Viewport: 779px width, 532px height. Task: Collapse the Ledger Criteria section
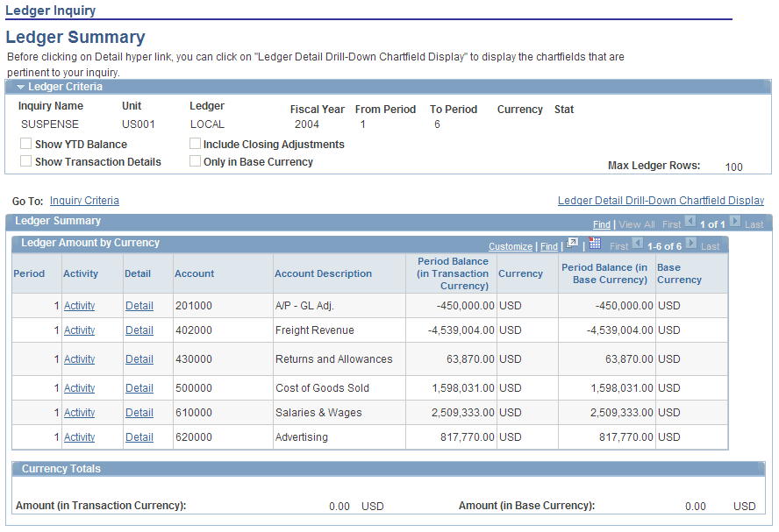[x=20, y=85]
